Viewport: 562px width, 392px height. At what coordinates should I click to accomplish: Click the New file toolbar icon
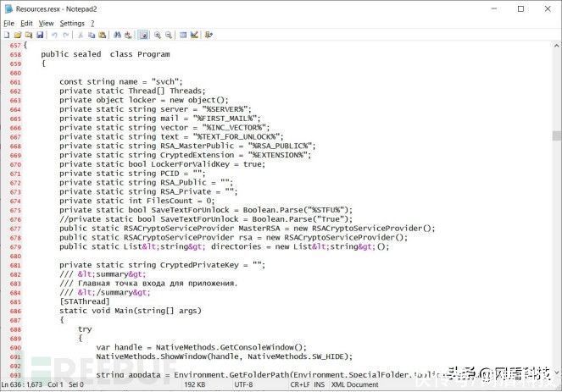[7, 35]
